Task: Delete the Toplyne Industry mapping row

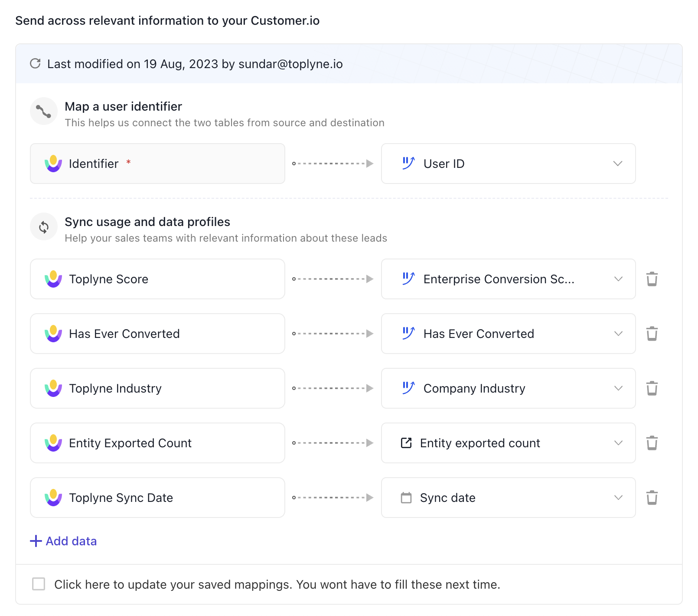Action: click(652, 388)
